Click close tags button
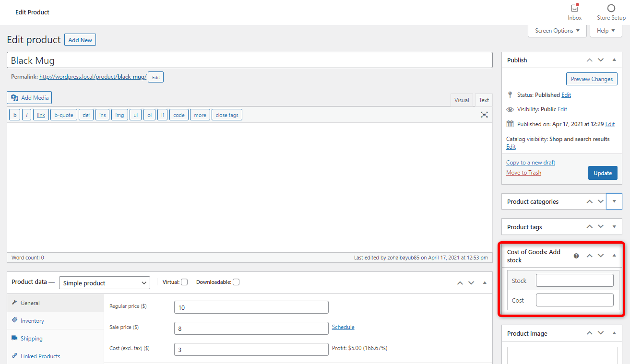 pyautogui.click(x=227, y=115)
